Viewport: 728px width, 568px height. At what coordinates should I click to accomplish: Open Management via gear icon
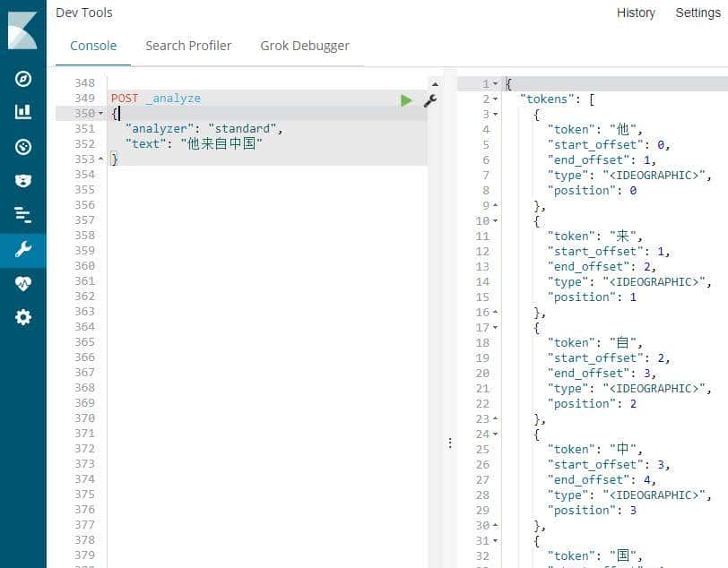tap(23, 317)
